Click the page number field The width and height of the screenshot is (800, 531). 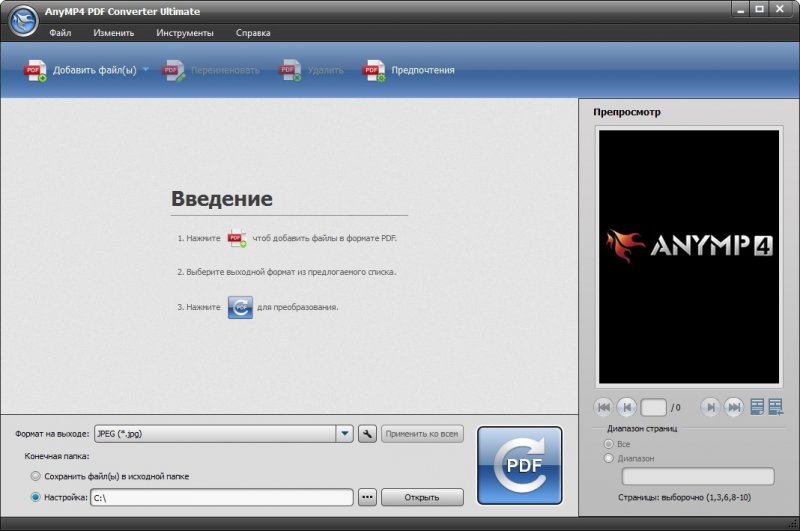tap(654, 407)
